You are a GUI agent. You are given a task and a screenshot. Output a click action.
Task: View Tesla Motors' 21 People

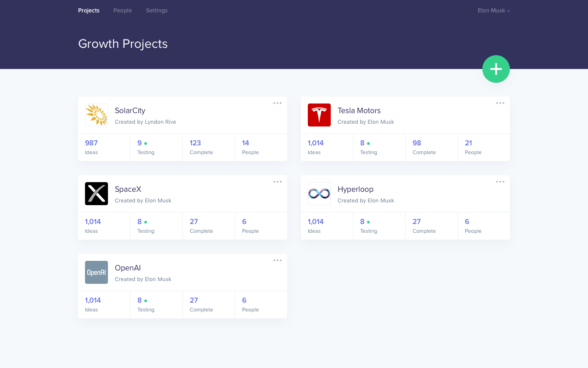[x=484, y=147]
